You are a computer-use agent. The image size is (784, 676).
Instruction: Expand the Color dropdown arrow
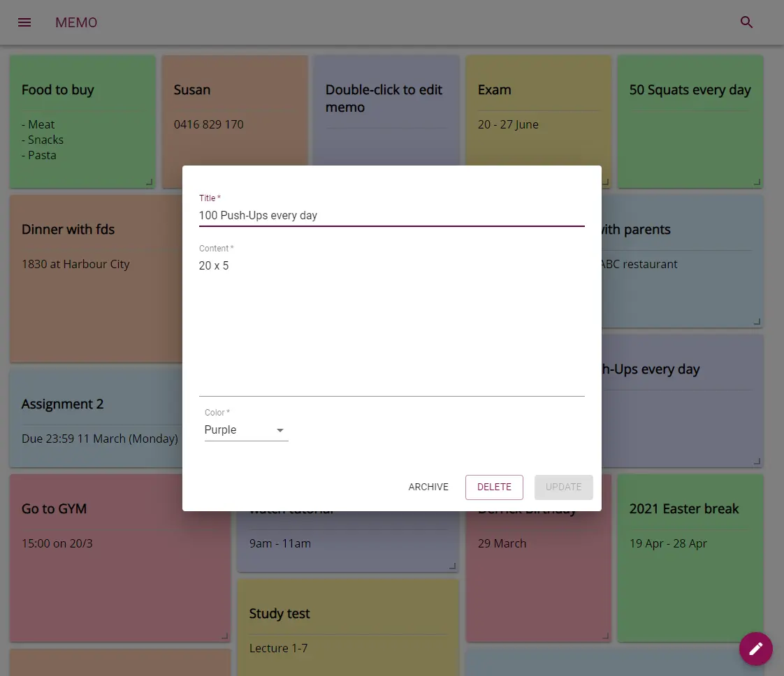click(280, 430)
